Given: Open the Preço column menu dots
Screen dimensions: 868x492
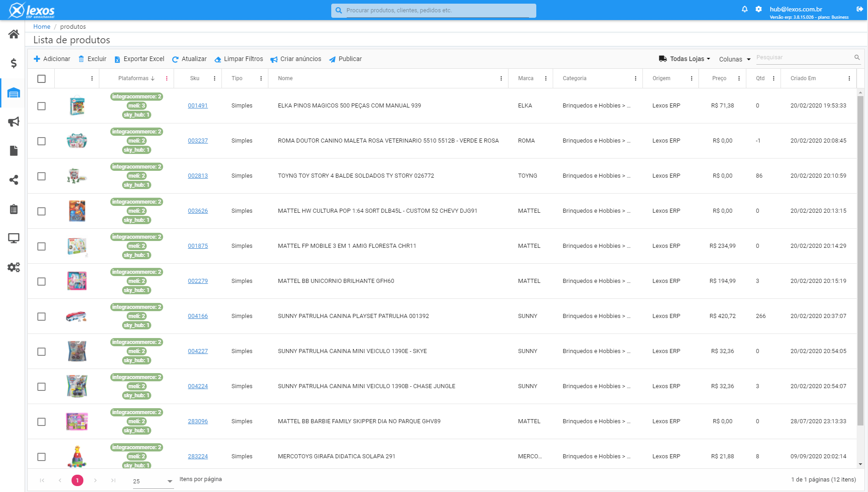Looking at the screenshot, I should click(739, 78).
